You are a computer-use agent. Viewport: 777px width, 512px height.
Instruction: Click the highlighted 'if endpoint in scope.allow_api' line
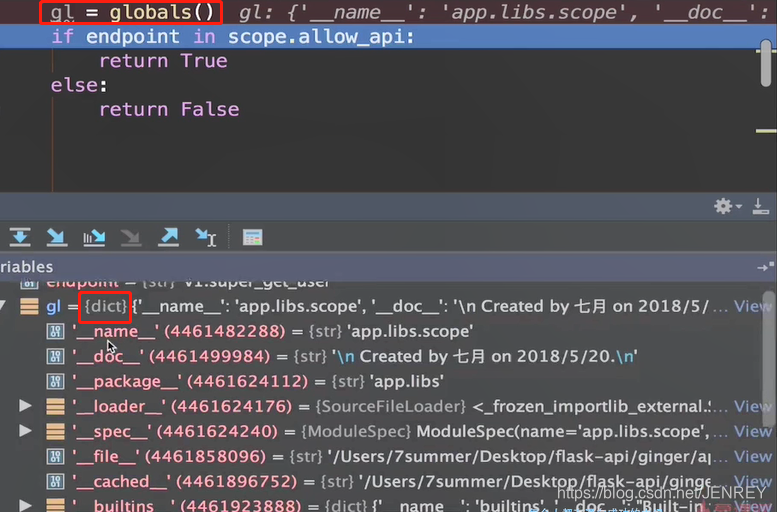(388, 37)
